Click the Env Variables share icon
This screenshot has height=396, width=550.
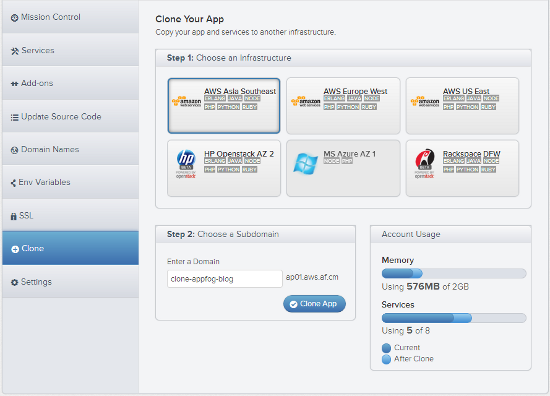(13, 183)
